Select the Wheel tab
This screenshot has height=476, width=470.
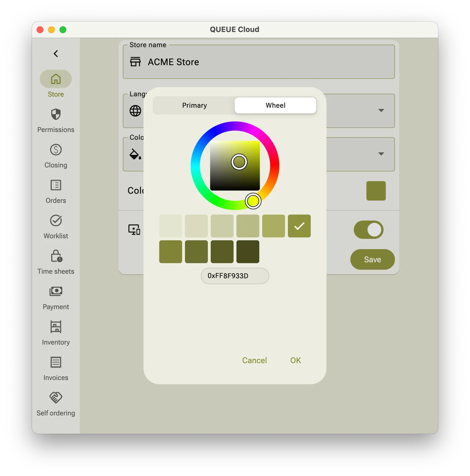[275, 105]
